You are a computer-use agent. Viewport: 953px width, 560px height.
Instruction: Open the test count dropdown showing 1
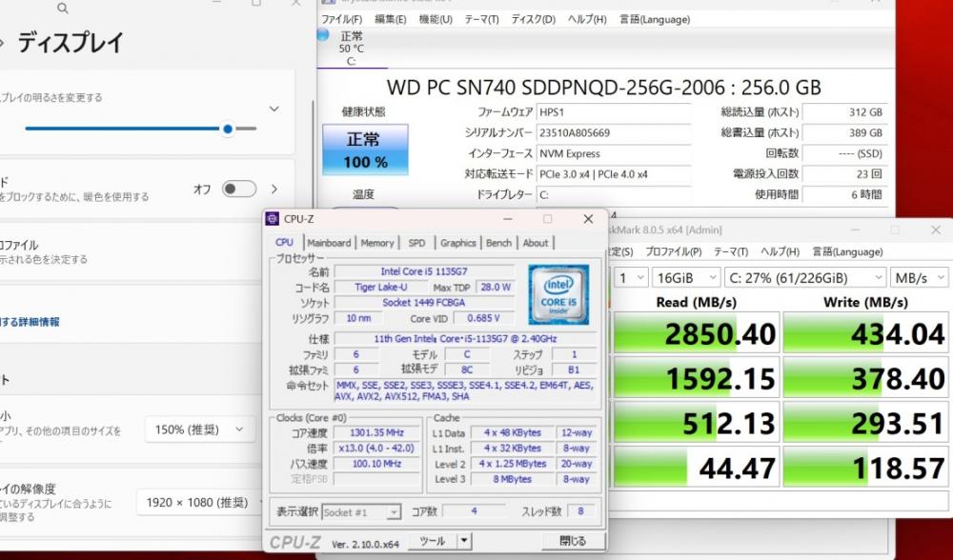[630, 278]
